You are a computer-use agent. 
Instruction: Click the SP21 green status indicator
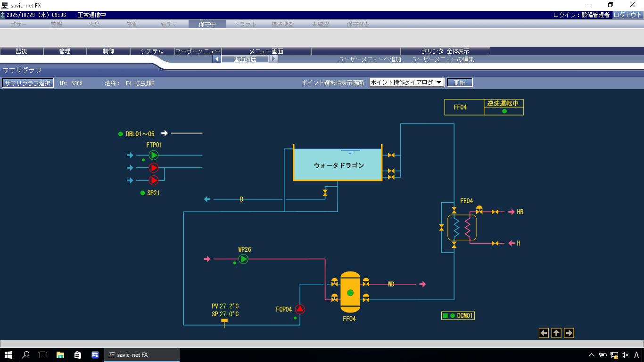tap(142, 193)
